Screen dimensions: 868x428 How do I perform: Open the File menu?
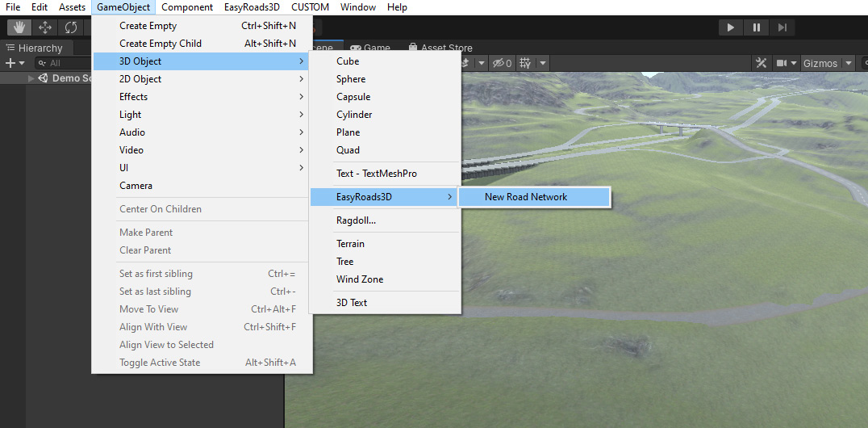coord(13,7)
